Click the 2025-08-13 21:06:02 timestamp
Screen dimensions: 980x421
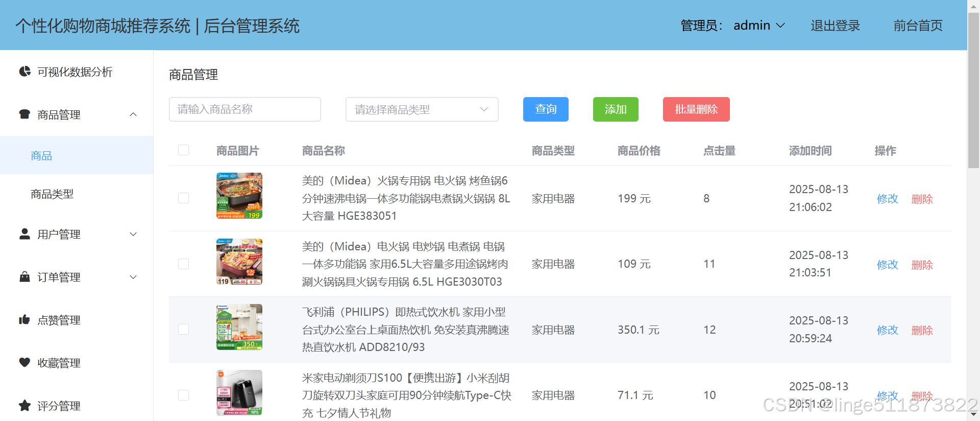pos(819,198)
